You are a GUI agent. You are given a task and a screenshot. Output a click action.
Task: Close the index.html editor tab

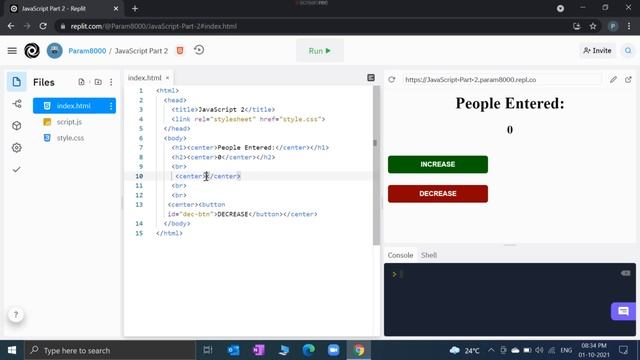[167, 78]
